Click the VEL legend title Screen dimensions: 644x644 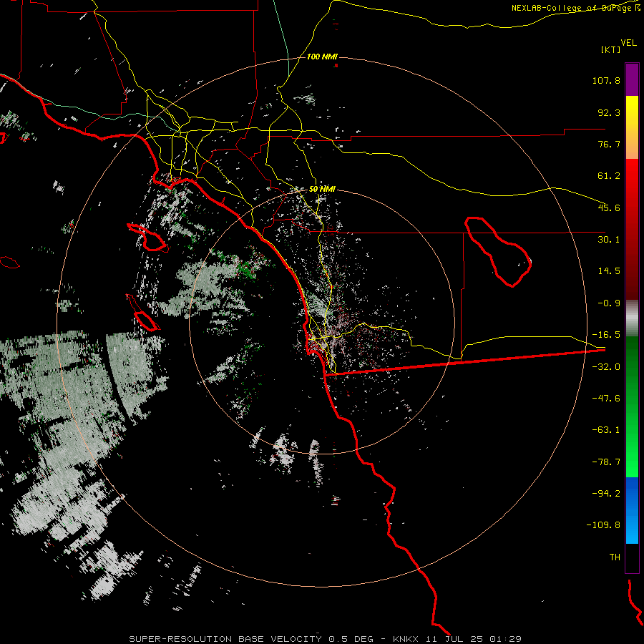[x=628, y=43]
